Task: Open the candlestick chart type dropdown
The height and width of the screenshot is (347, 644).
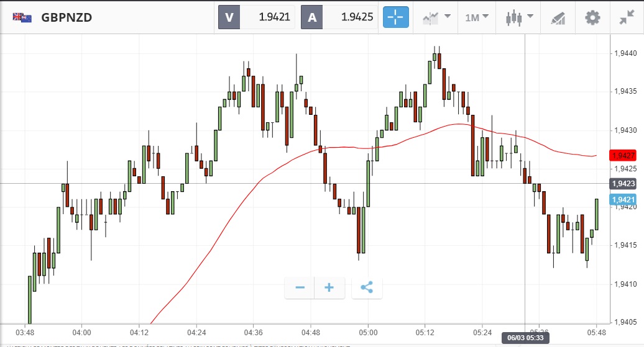Action: [x=519, y=17]
